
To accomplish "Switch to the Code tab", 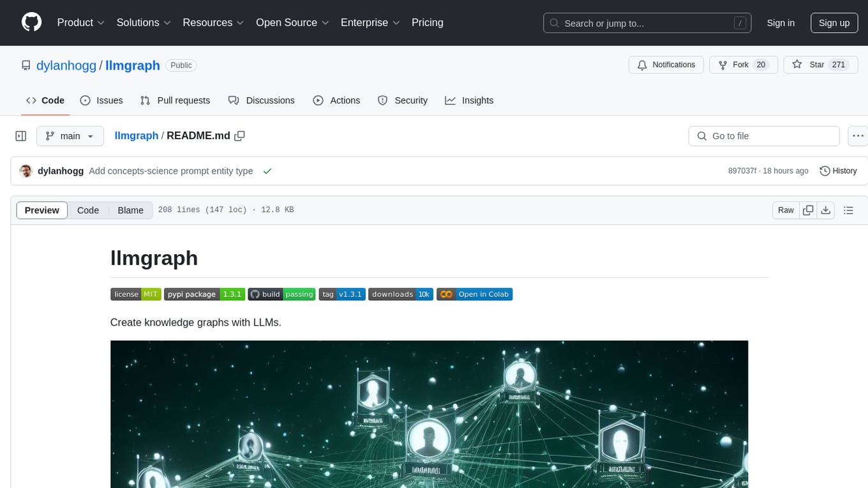I will (45, 100).
